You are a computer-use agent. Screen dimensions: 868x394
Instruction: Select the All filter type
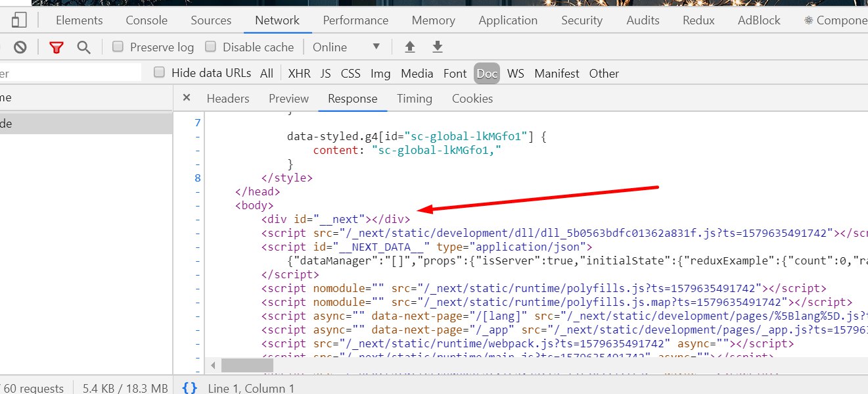[267, 73]
